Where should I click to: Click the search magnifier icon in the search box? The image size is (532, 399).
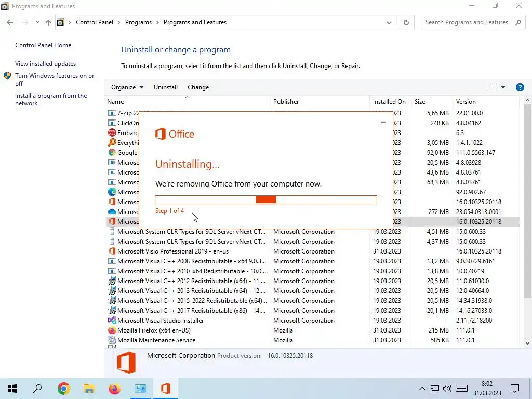[518, 22]
